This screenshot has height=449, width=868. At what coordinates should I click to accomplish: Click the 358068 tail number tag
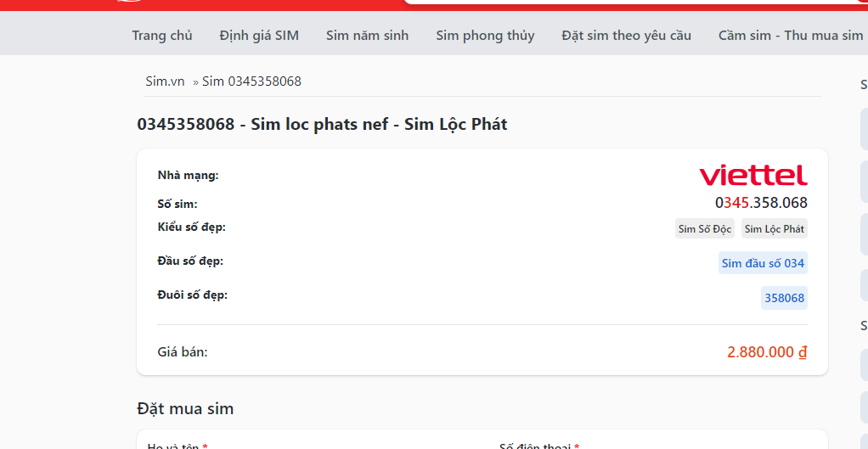[x=785, y=298]
